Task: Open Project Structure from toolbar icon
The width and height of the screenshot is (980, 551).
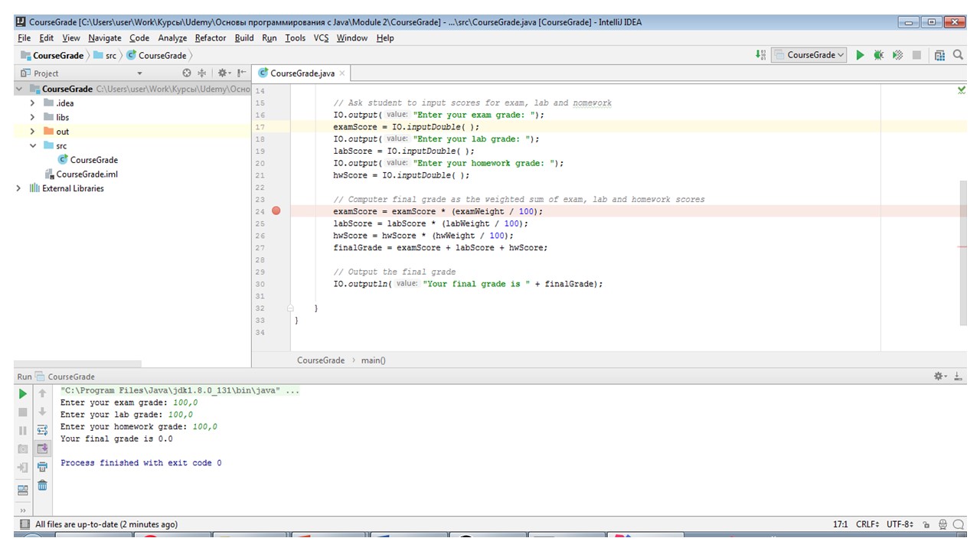Action: tap(939, 55)
